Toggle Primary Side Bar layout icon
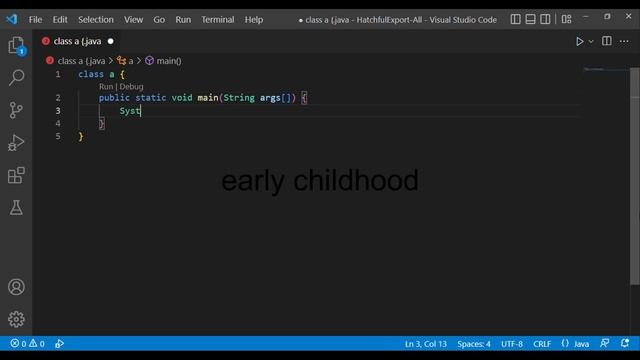 click(516, 19)
